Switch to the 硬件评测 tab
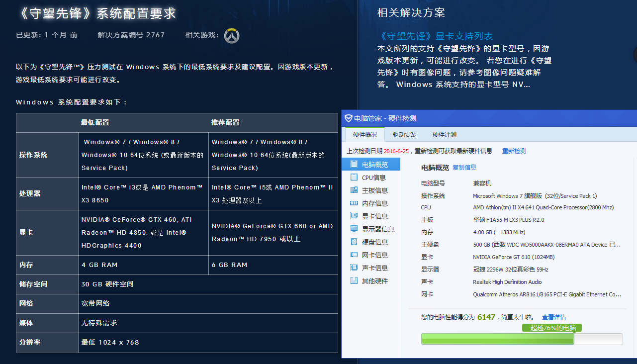 [444, 135]
